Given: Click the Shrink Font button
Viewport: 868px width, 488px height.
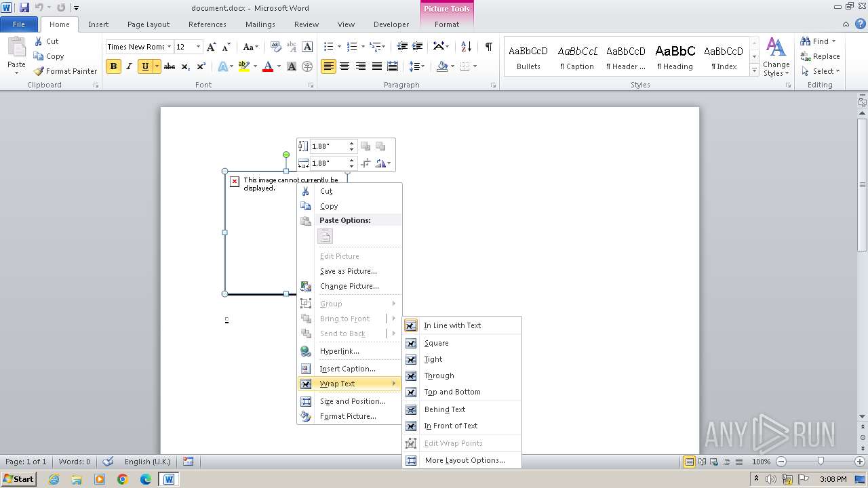Looking at the screenshot, I should 227,47.
